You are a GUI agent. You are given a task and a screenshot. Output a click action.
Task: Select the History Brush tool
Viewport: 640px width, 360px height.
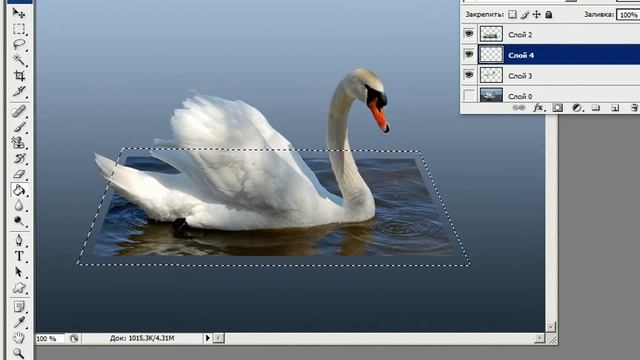[x=19, y=158]
